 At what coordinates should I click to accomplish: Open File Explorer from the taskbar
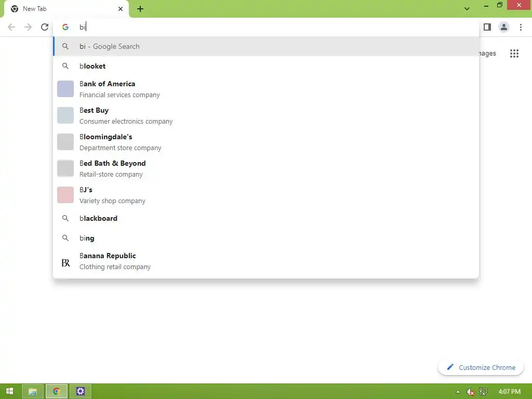click(x=33, y=391)
